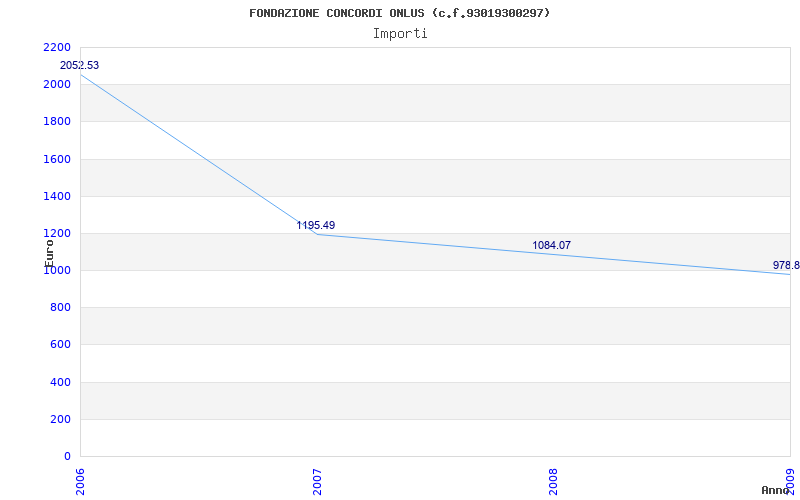800x500 pixels.
Task: Click the y-axis value 1600
Action: tap(57, 159)
